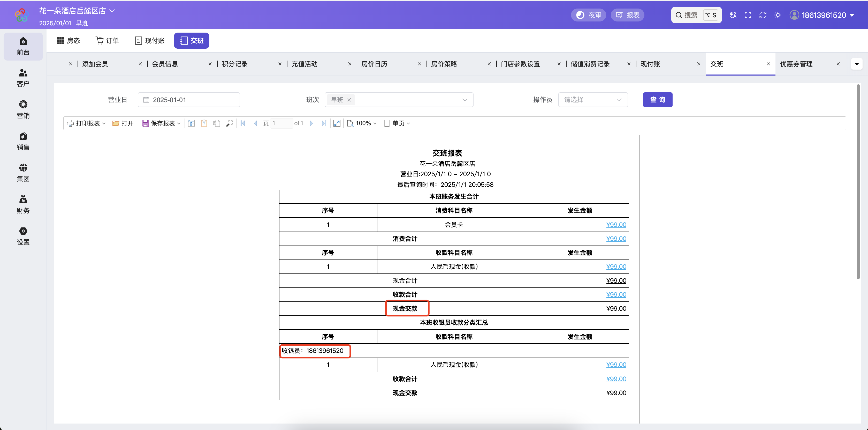
Task: Click the vertical scrollbar of report area
Action: click(x=858, y=182)
